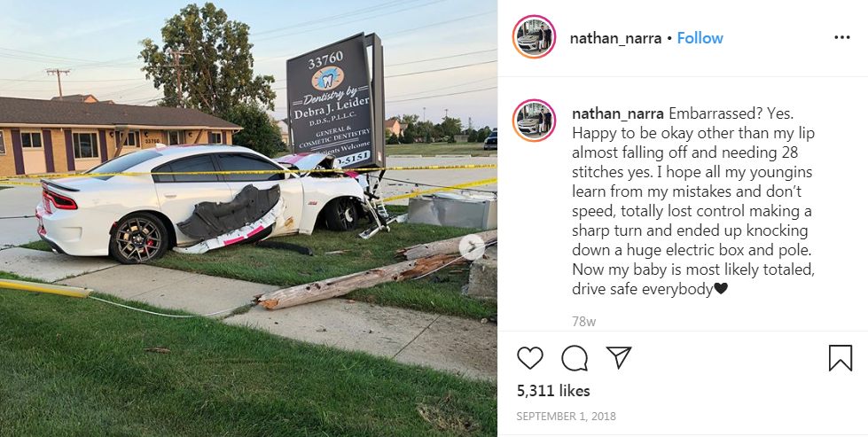
Task: Follow nathan_narra
Action: point(700,38)
